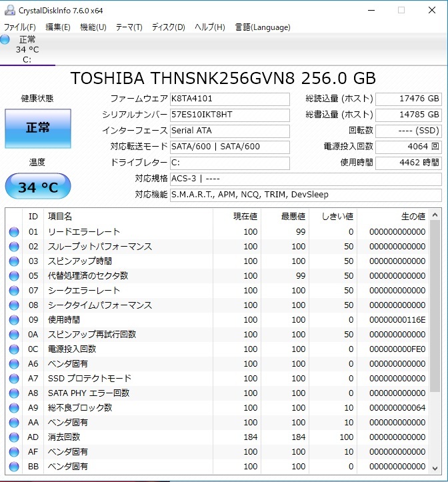Screen dimensions: 448x482
Task: Click status orb for row AA ベンダ固有
Action: point(14,423)
